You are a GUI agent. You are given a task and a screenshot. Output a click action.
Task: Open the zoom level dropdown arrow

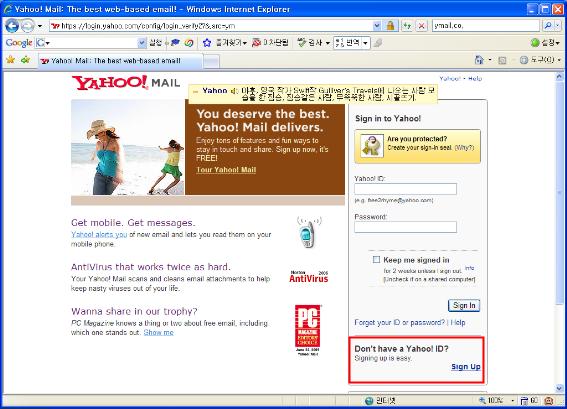(512, 400)
